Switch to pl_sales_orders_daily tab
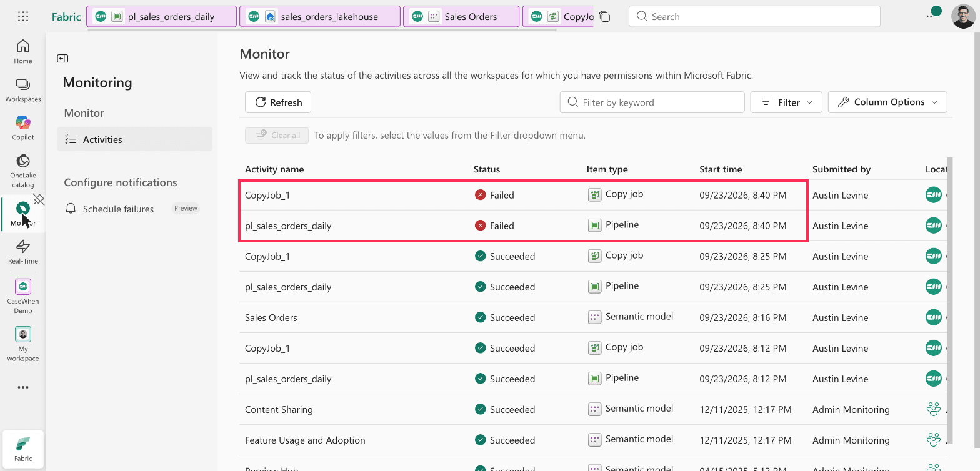This screenshot has width=980, height=471. point(162,17)
